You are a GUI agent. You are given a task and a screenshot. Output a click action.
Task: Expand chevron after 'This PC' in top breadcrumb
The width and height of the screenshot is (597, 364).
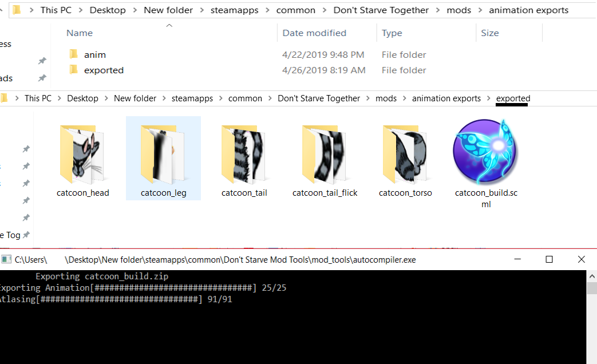(x=81, y=10)
